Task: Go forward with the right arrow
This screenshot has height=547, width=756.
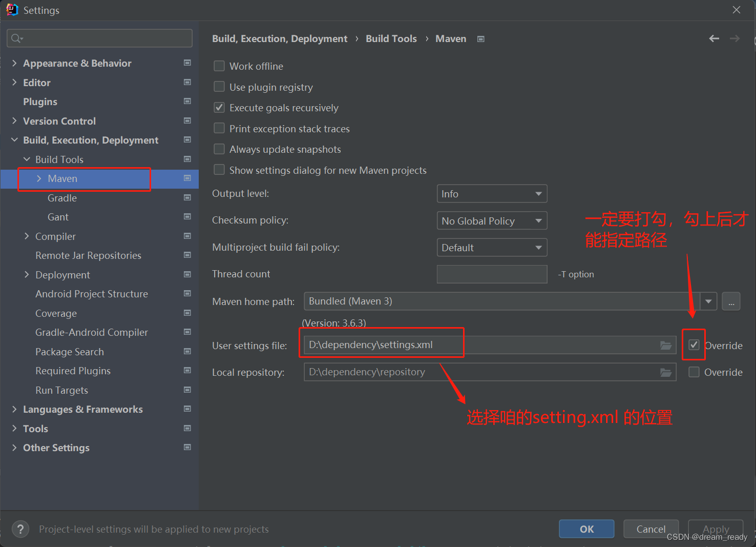Action: [734, 38]
